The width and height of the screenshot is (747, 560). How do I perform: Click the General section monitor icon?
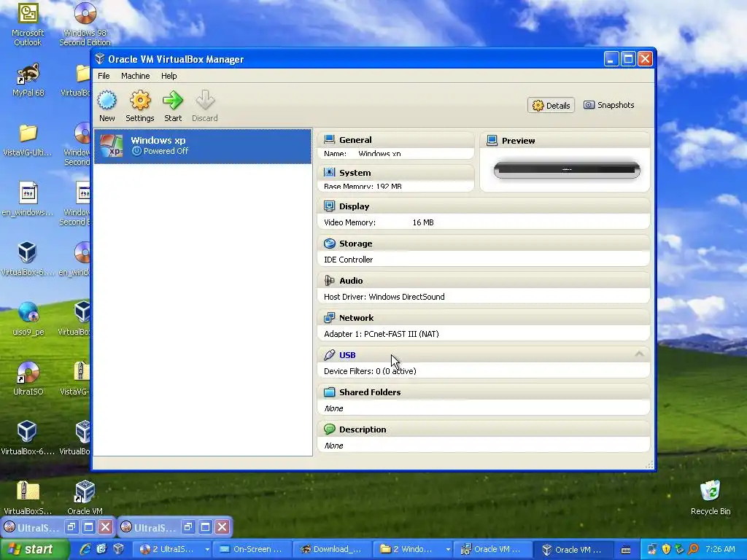coord(329,139)
